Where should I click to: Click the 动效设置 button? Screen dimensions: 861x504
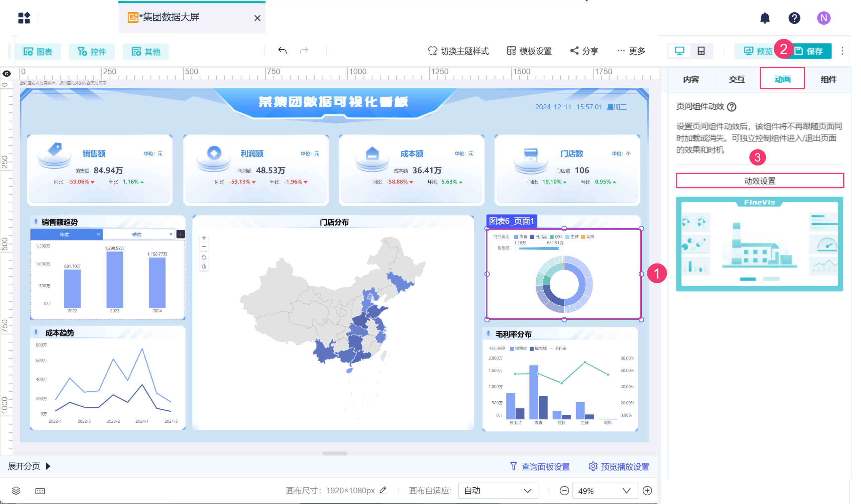(760, 181)
